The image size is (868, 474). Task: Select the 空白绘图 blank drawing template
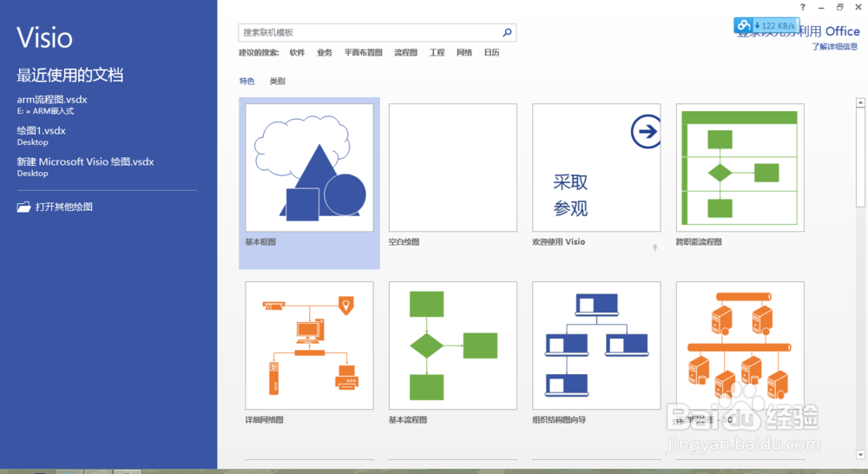453,168
